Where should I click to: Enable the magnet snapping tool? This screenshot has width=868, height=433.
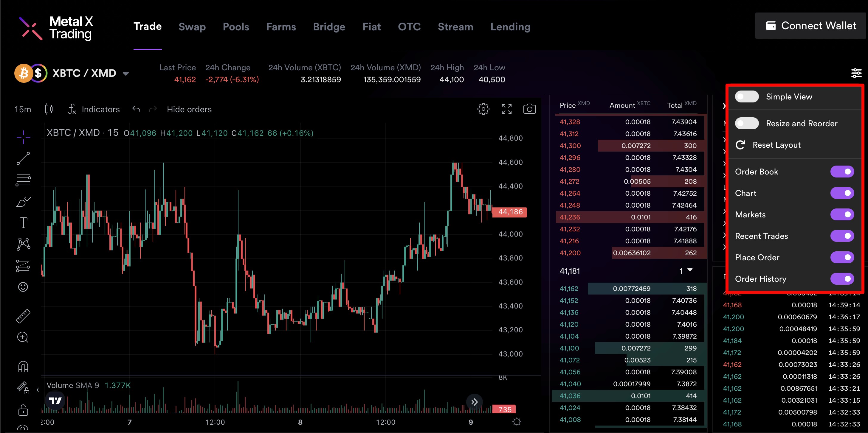point(23,367)
